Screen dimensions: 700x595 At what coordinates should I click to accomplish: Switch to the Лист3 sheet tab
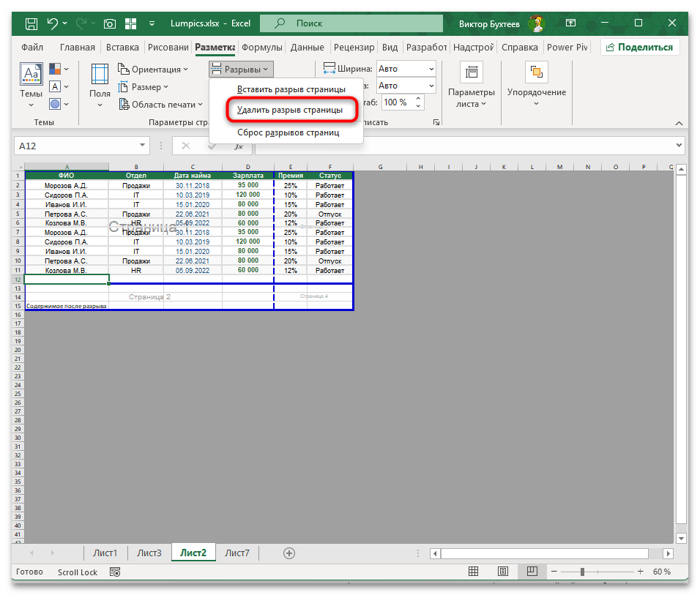point(149,553)
